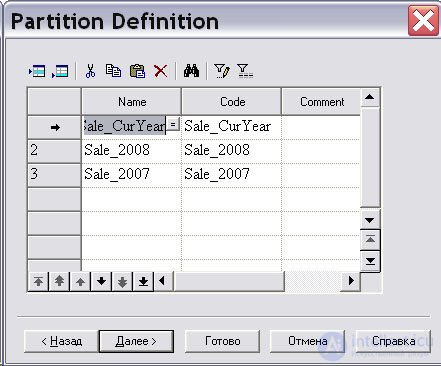Click the < Назад button
Image resolution: width=441 pixels, height=366 pixels.
tap(61, 341)
